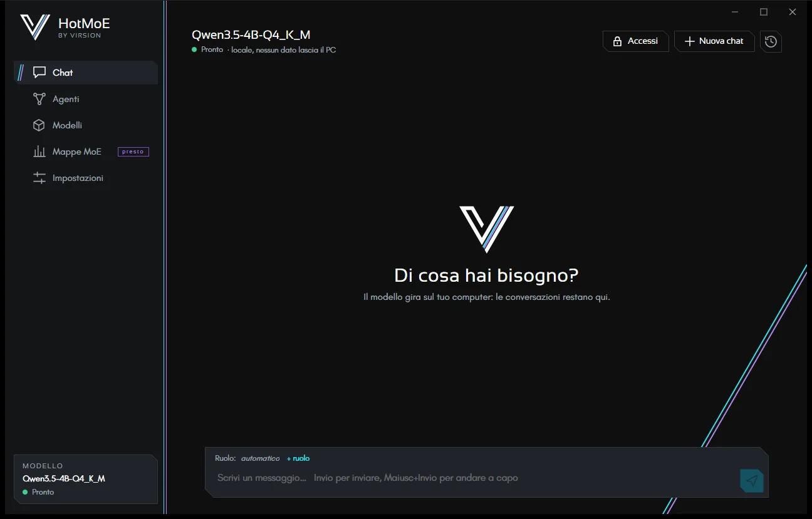Click the Qwen3.5-4B-Q4_K_M header title
Screen dimensions: 812x519
(251, 35)
